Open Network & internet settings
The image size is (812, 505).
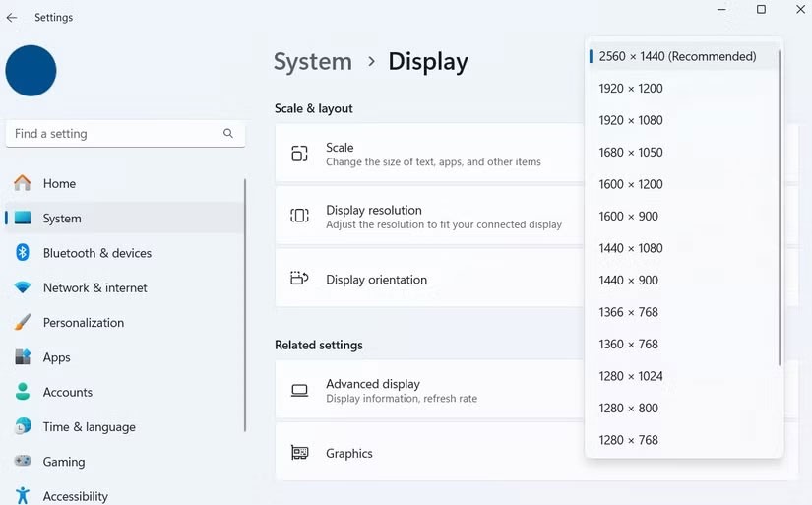[x=94, y=287]
